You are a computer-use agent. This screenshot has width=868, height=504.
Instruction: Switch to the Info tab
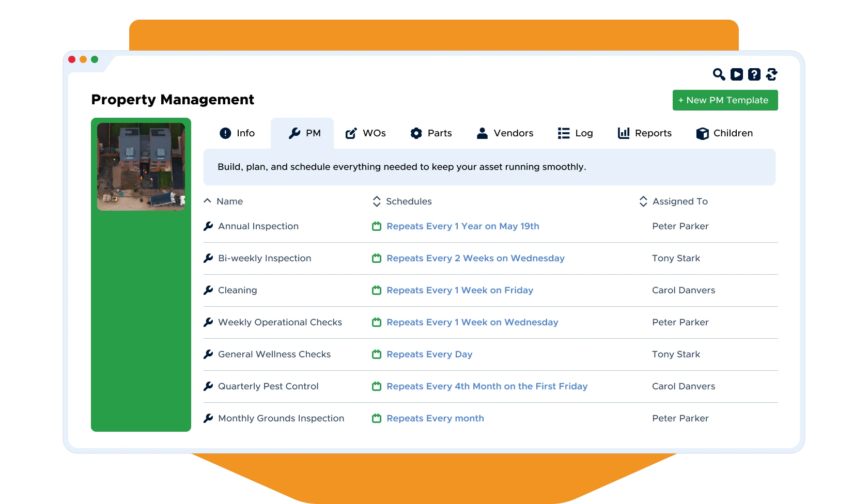237,133
